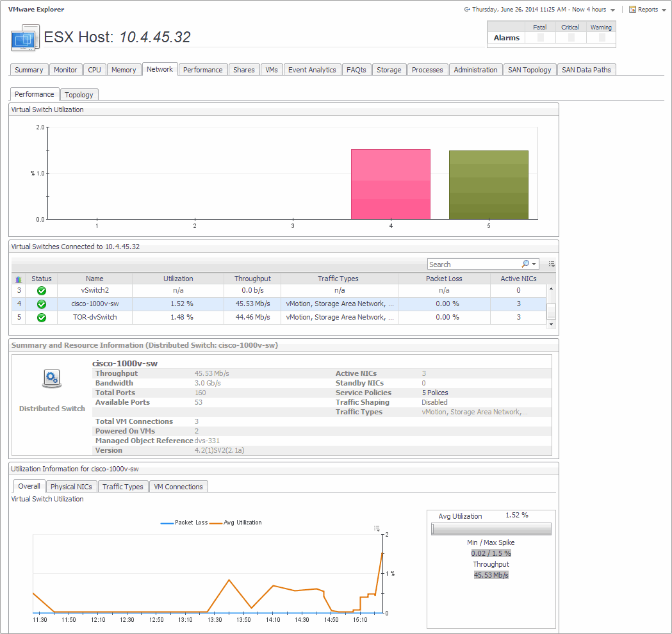
Task: Expand the time range dropdown arrow
Action: [613, 10]
